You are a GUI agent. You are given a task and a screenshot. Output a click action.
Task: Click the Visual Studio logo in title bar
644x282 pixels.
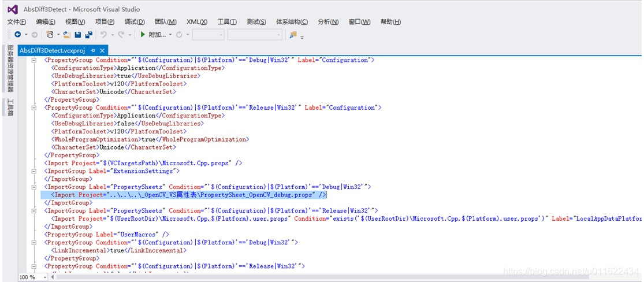coord(13,9)
